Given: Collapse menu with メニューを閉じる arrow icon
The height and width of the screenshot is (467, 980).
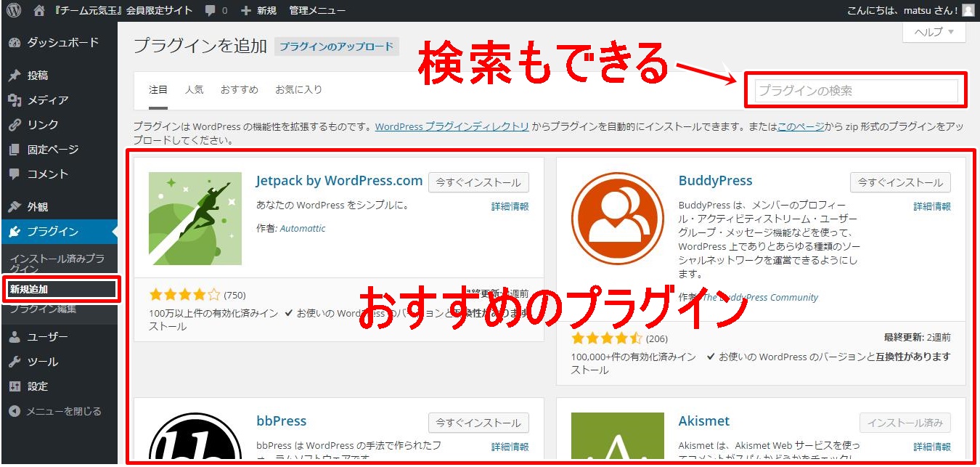Looking at the screenshot, I should (15, 411).
